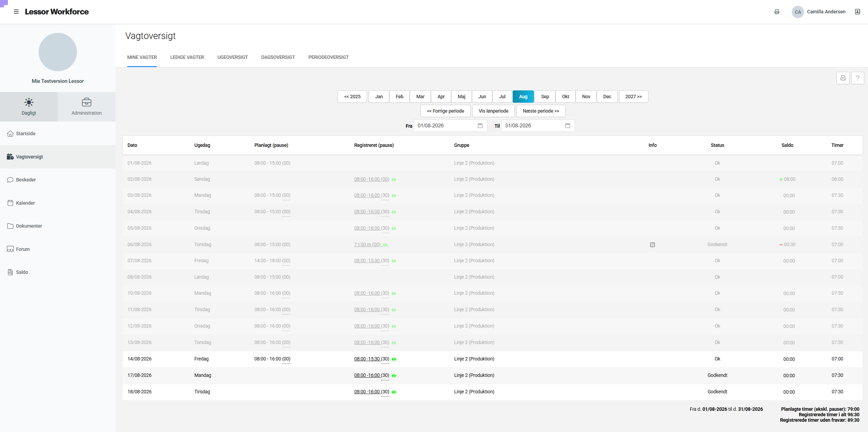Click the << Forrige periode button

[x=445, y=111]
